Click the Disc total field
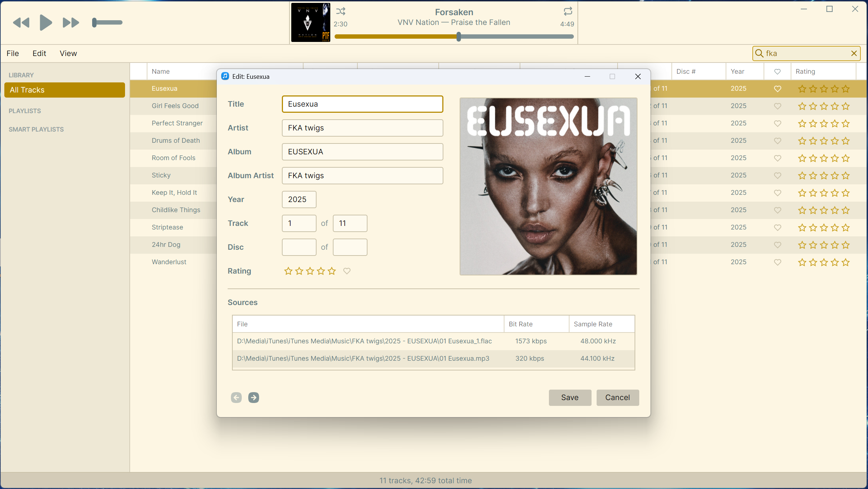The height and width of the screenshot is (489, 868). pos(350,247)
